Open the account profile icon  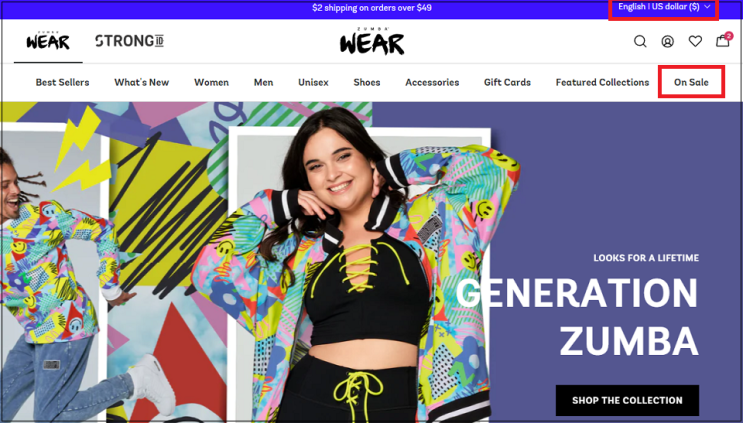(668, 41)
